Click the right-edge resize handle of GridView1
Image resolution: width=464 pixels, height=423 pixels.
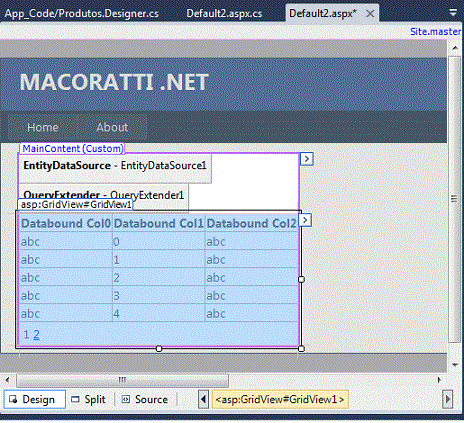[301, 279]
